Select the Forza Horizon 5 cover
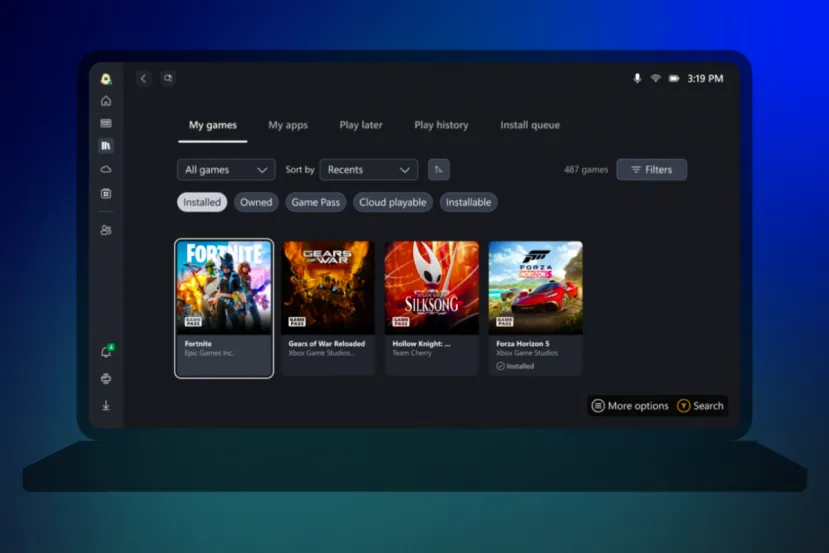Viewport: 829px width, 553px height. (x=536, y=287)
